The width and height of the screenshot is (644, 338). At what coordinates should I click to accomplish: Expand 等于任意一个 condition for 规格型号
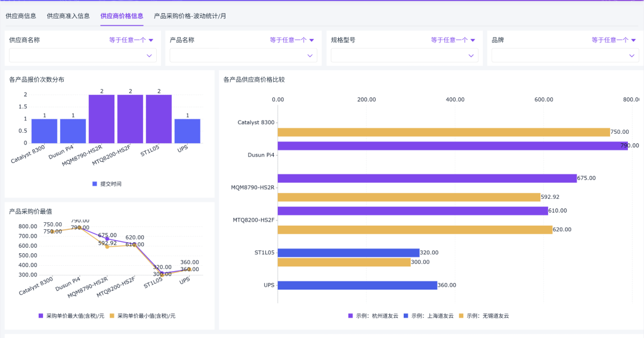[453, 40]
